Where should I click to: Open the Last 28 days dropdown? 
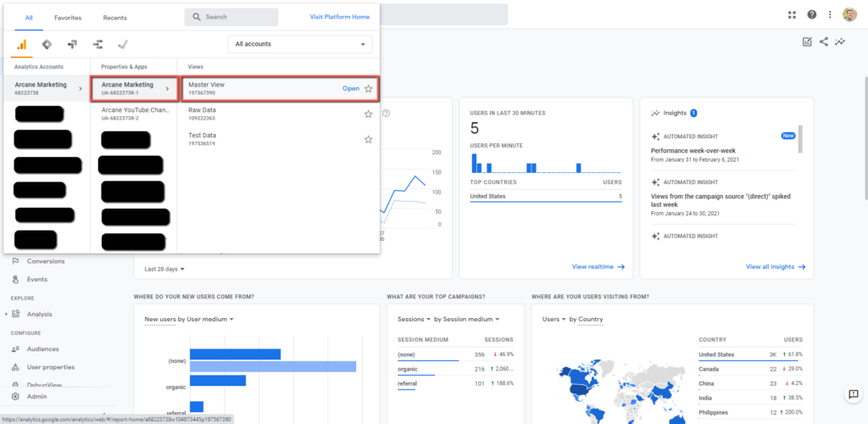164,269
